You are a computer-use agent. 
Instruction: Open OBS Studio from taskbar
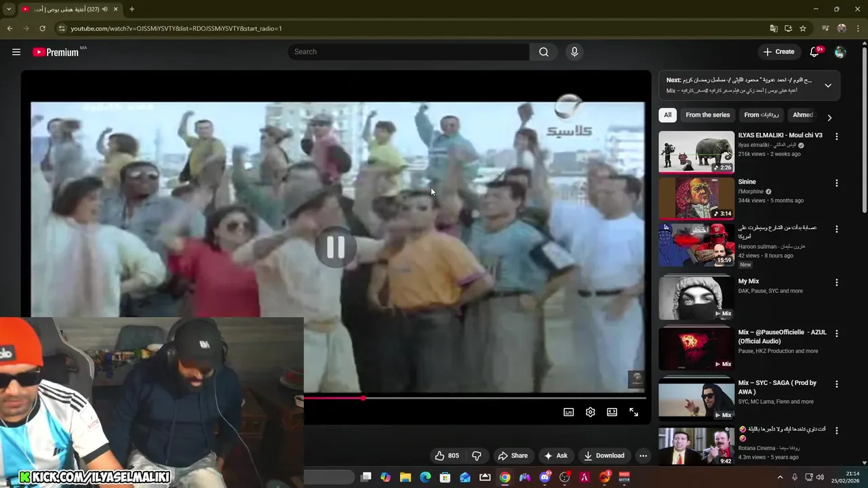point(564,477)
